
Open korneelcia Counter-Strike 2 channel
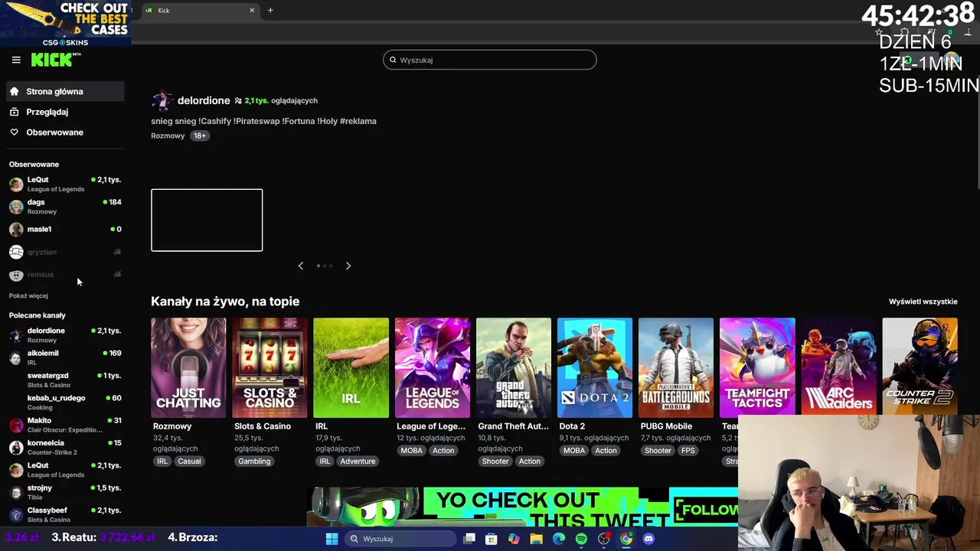point(65,447)
